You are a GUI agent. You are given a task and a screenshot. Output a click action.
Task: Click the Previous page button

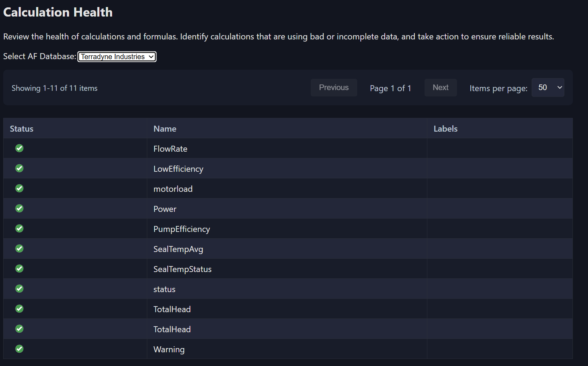(333, 87)
